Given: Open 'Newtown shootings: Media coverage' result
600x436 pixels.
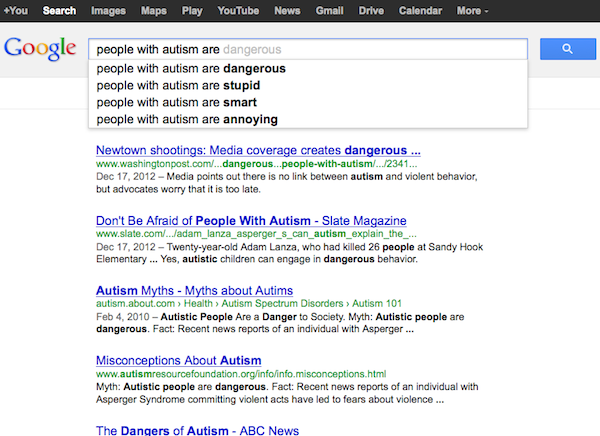Looking at the screenshot, I should coord(258,150).
